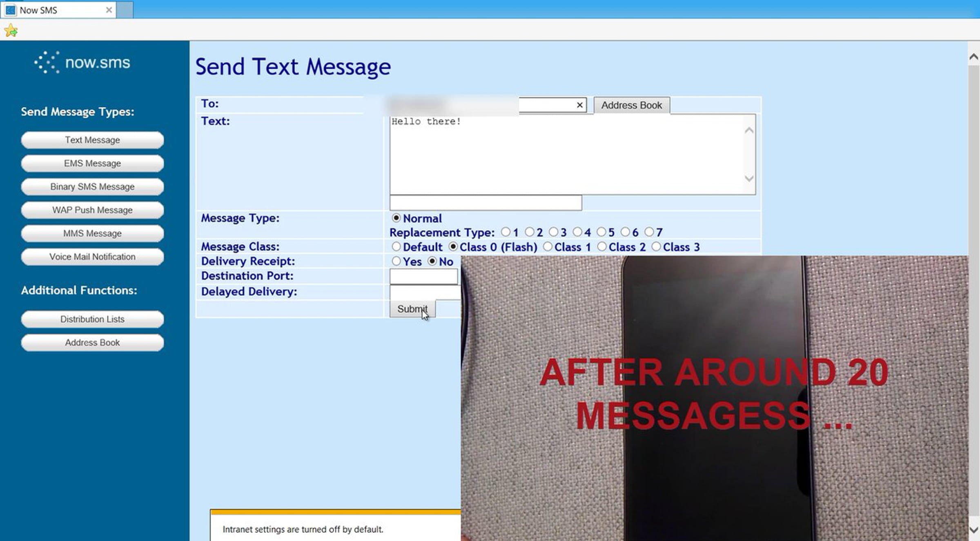Click the Destination Port input field

(423, 276)
